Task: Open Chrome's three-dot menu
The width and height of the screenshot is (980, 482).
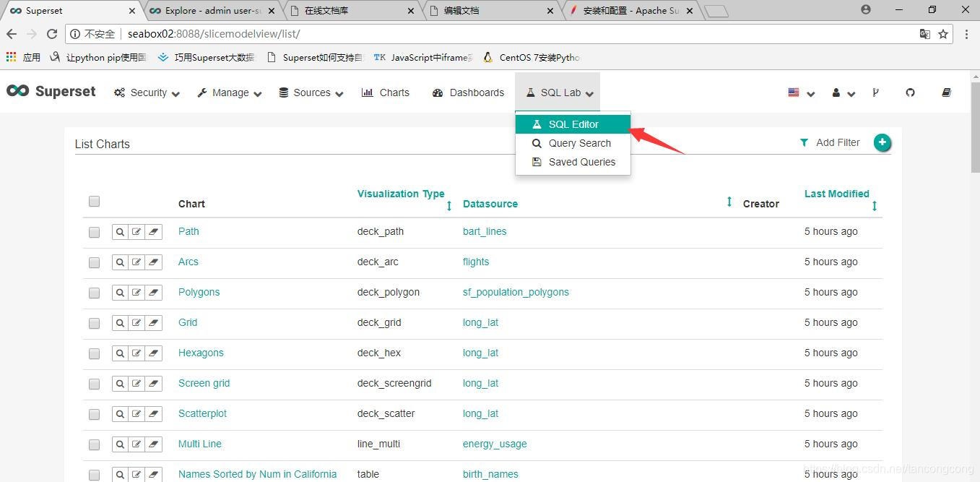Action: 967,34
